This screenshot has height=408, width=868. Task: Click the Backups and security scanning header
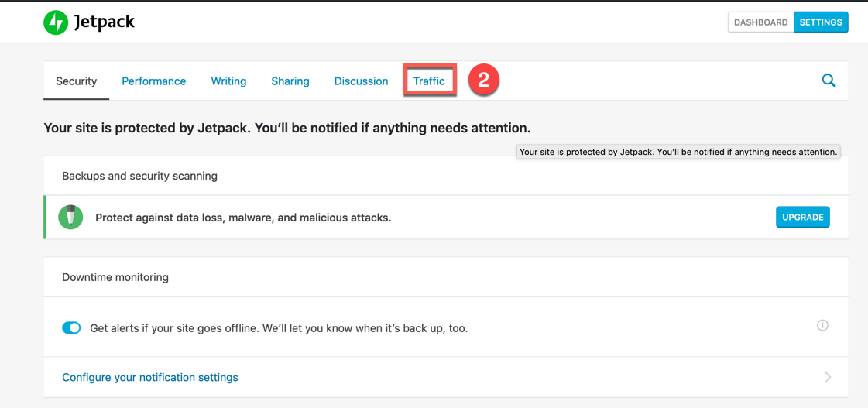click(x=139, y=176)
